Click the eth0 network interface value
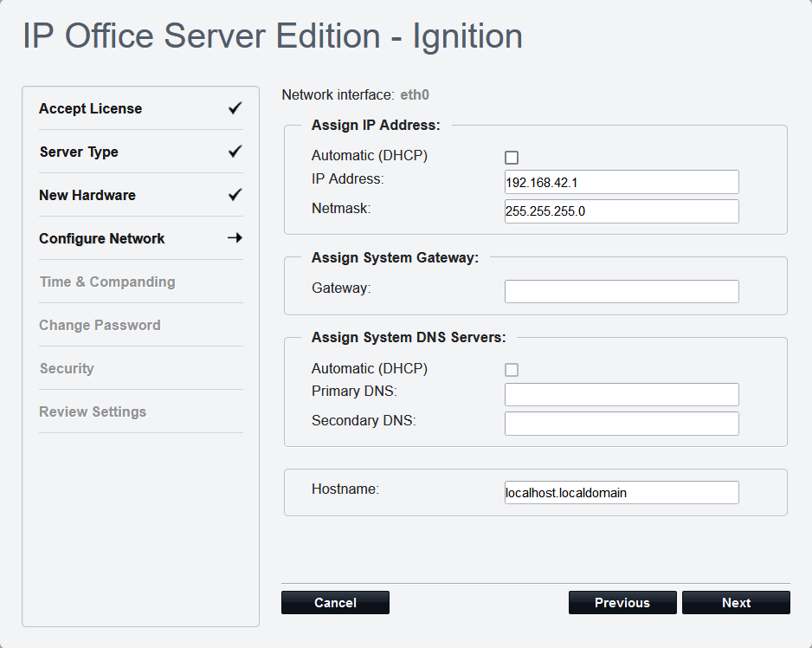The height and width of the screenshot is (648, 812). tap(415, 95)
